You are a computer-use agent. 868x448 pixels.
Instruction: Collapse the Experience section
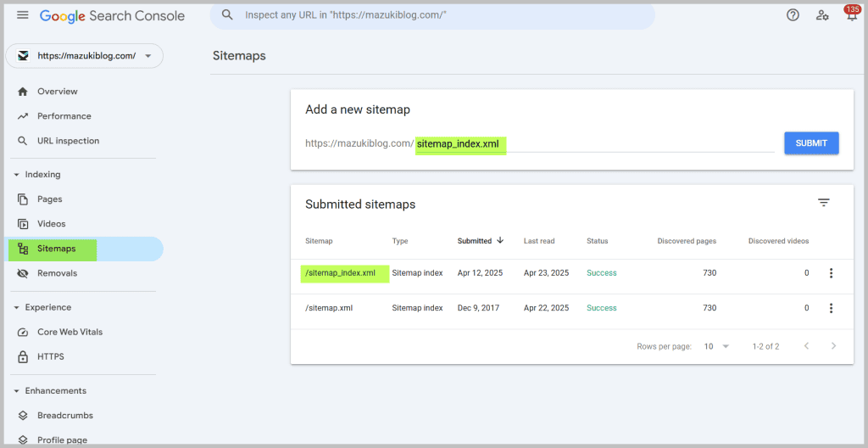(x=17, y=307)
